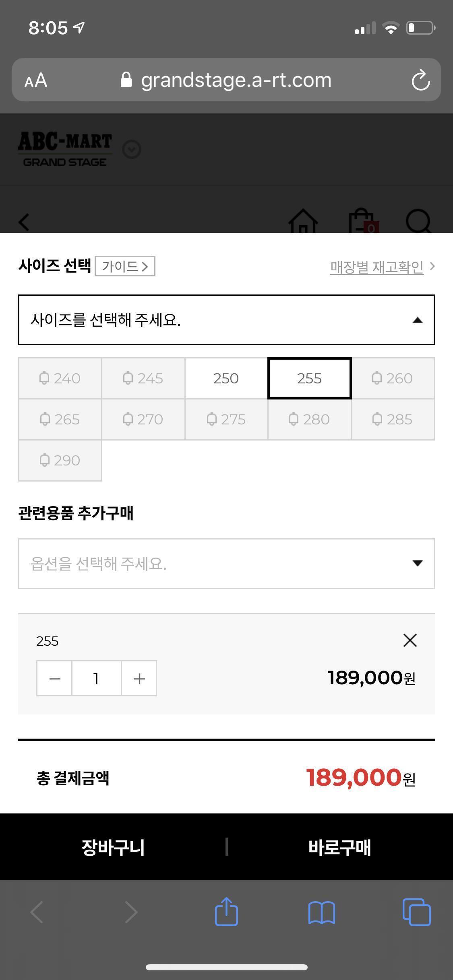Expand the related items option dropdown

tap(417, 563)
